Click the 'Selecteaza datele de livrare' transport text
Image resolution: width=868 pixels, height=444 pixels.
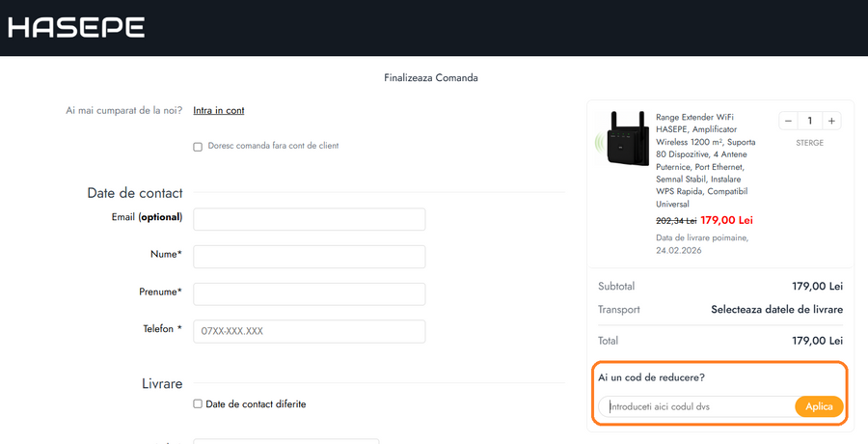pos(776,310)
